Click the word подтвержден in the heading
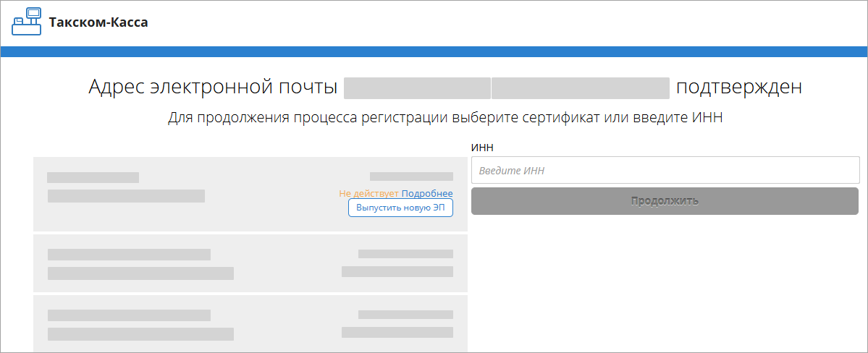 [738, 88]
